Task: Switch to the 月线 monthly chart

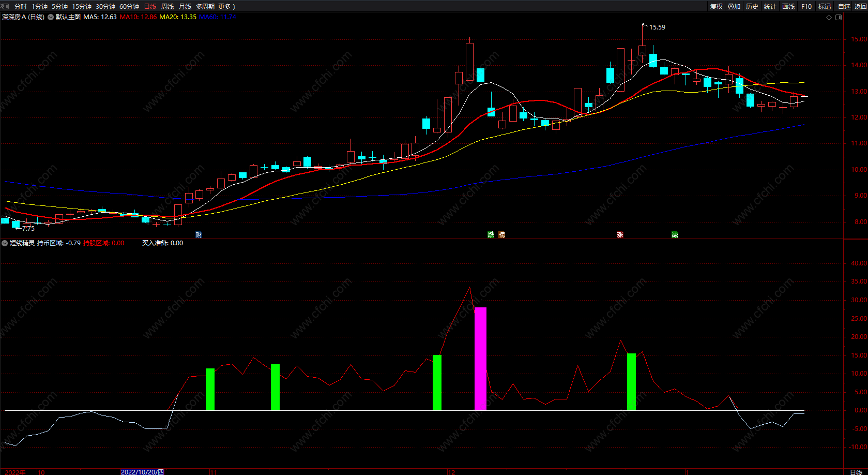Action: (x=185, y=7)
